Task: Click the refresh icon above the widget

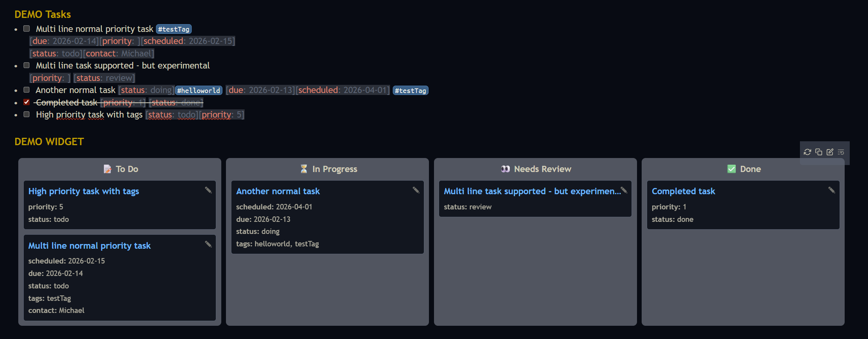Action: pyautogui.click(x=807, y=152)
